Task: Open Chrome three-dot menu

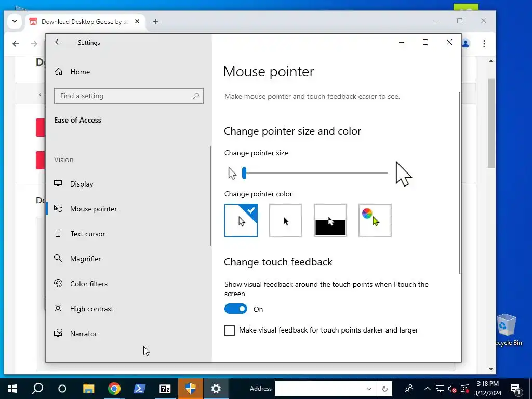Action: coord(484,44)
